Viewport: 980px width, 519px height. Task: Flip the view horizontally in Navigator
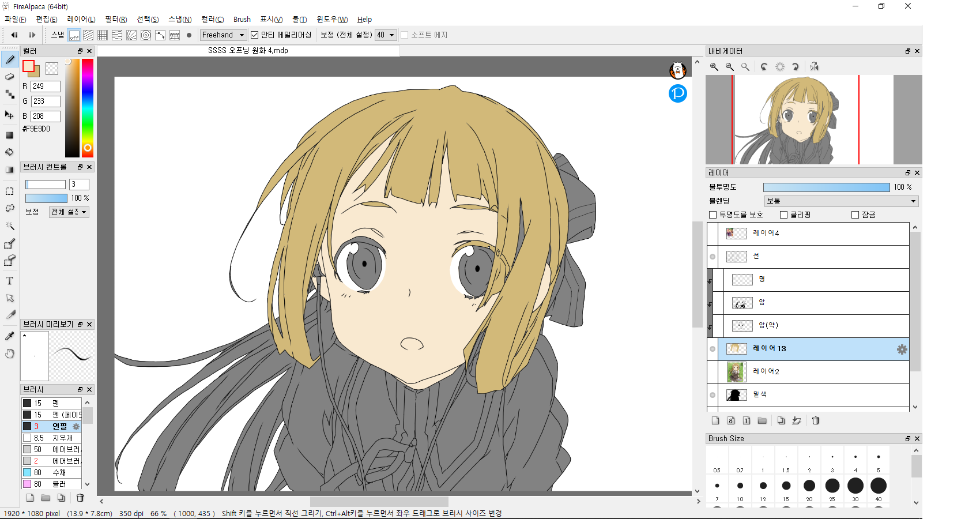(x=814, y=67)
